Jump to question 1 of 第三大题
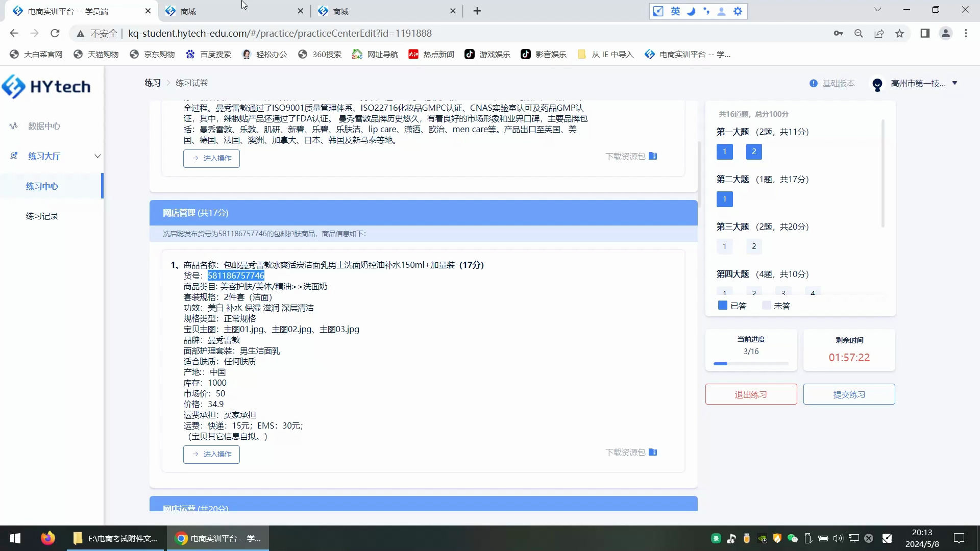 click(724, 246)
